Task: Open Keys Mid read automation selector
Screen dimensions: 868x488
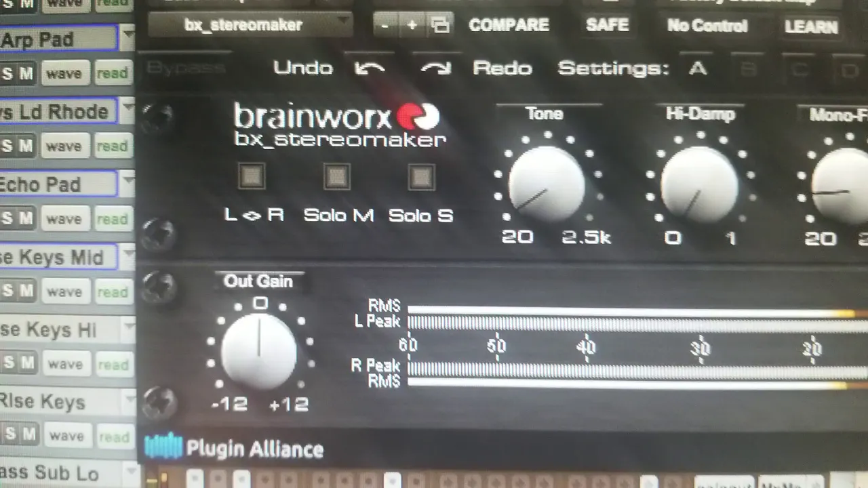Action: [113, 291]
